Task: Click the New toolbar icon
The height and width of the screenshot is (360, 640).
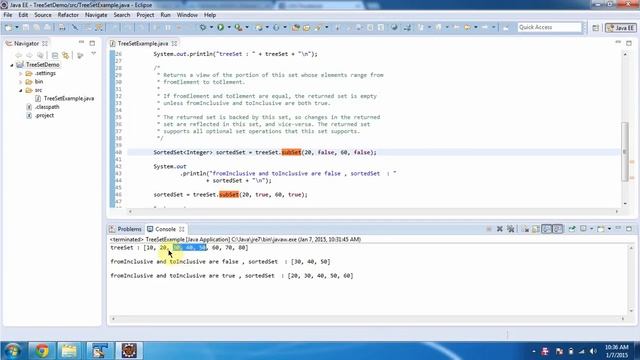Action: tap(8, 27)
